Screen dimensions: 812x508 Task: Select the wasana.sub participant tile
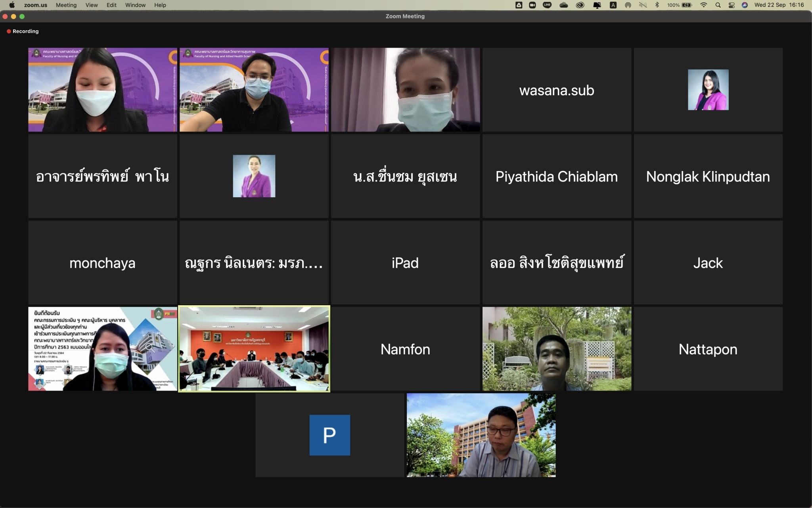point(556,90)
